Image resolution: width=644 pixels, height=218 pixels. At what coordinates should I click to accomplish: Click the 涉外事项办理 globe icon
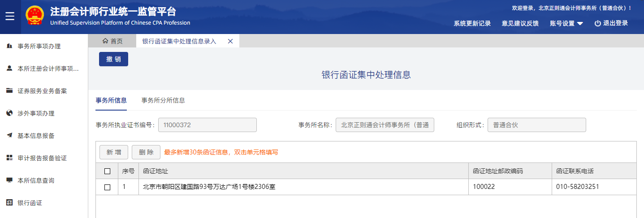point(9,113)
